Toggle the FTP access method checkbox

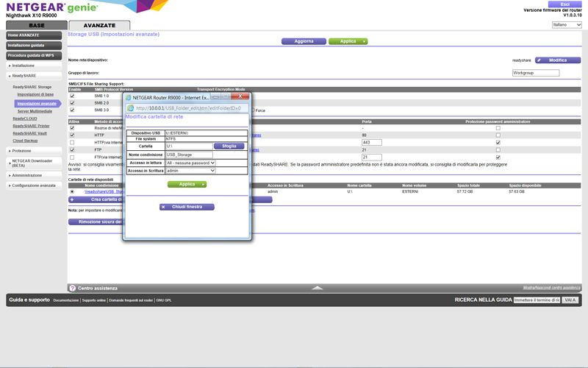[x=72, y=150]
